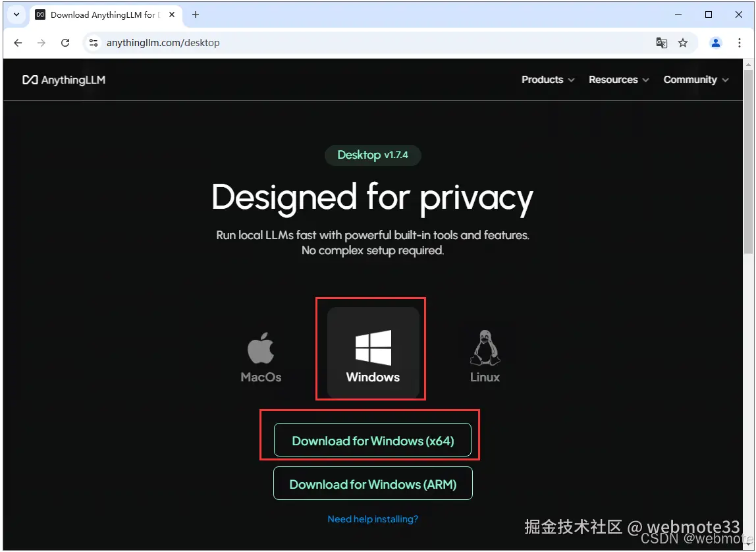Click the scrollbar up arrow
Image resolution: width=756 pixels, height=552 pixels.
click(748, 64)
